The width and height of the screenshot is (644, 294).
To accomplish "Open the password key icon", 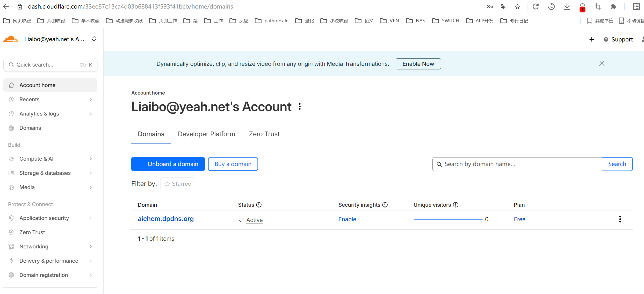I will (x=489, y=7).
